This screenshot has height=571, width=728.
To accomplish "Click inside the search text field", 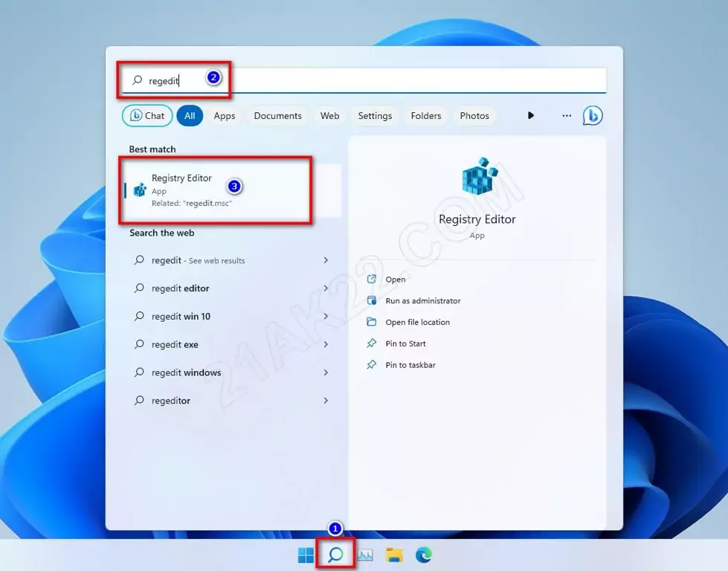I will 364,80.
